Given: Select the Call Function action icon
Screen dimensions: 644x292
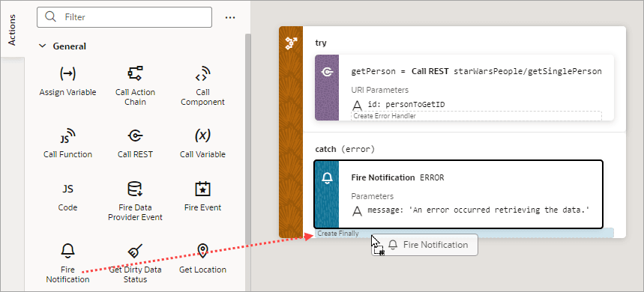Looking at the screenshot, I should 67,136.
